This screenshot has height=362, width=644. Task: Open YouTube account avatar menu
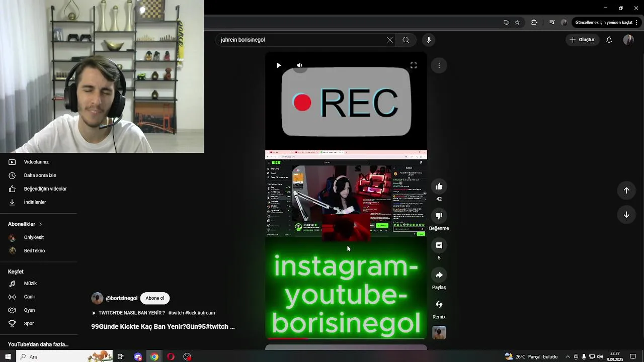pyautogui.click(x=628, y=40)
